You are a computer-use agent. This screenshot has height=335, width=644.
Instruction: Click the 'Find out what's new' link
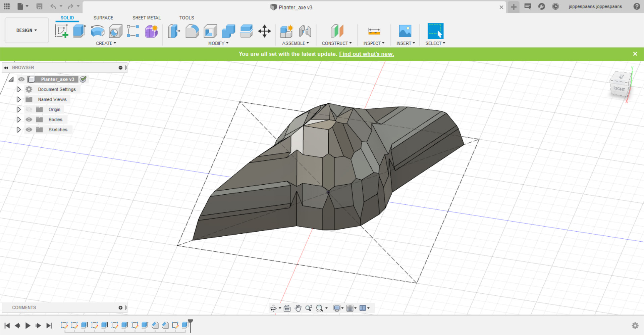coord(366,54)
